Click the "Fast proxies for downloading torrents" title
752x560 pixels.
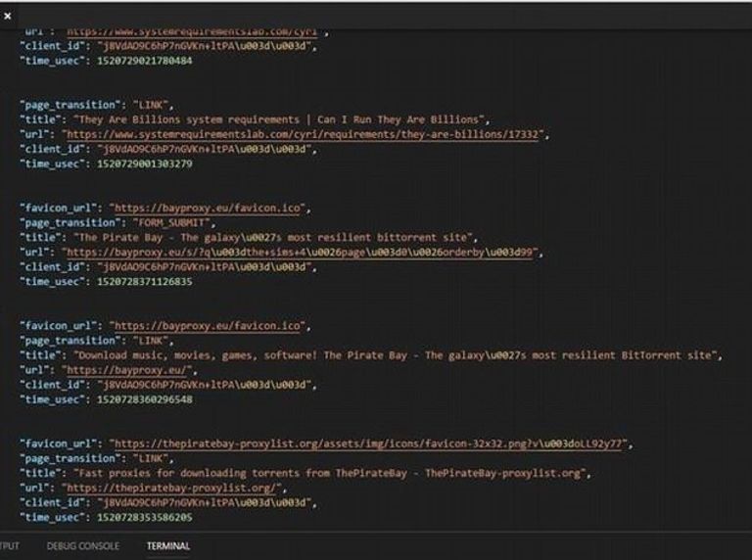click(332, 473)
